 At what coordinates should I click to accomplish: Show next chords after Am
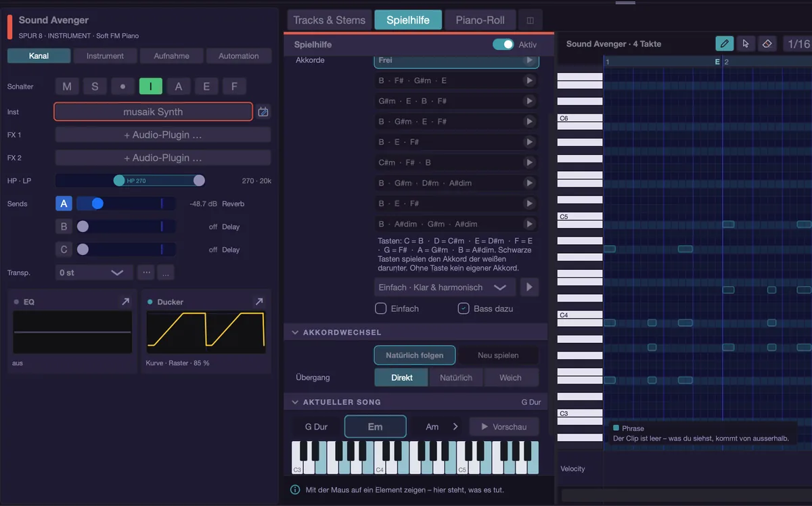click(x=455, y=427)
